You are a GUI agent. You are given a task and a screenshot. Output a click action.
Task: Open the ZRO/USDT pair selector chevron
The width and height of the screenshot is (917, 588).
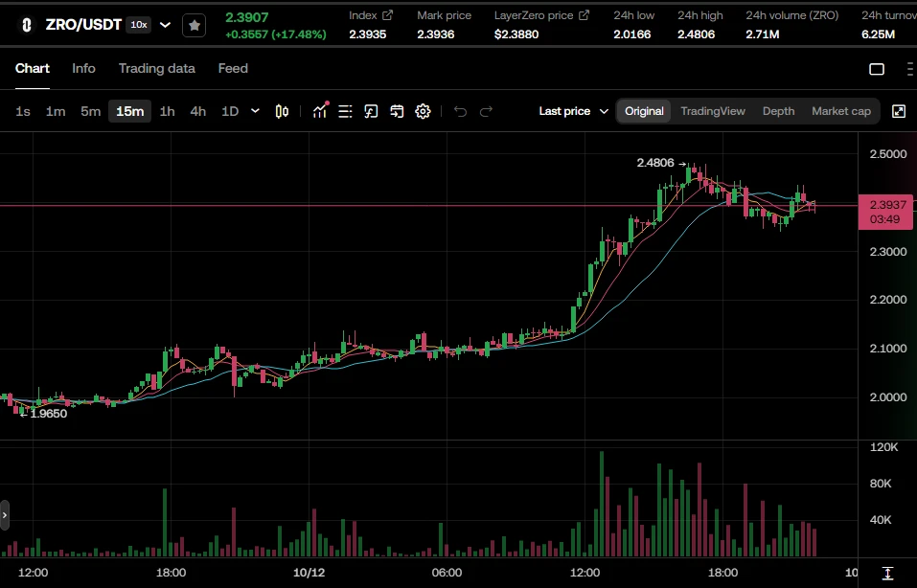coord(165,25)
